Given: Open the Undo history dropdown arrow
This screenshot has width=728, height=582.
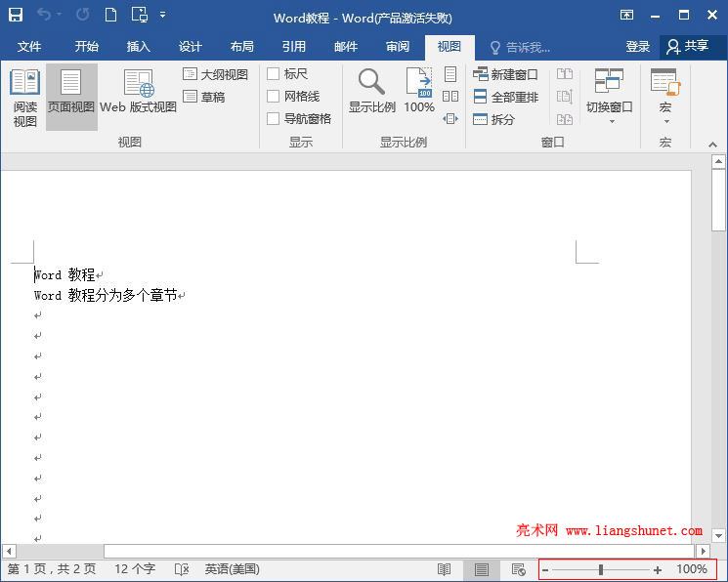Looking at the screenshot, I should (60, 15).
